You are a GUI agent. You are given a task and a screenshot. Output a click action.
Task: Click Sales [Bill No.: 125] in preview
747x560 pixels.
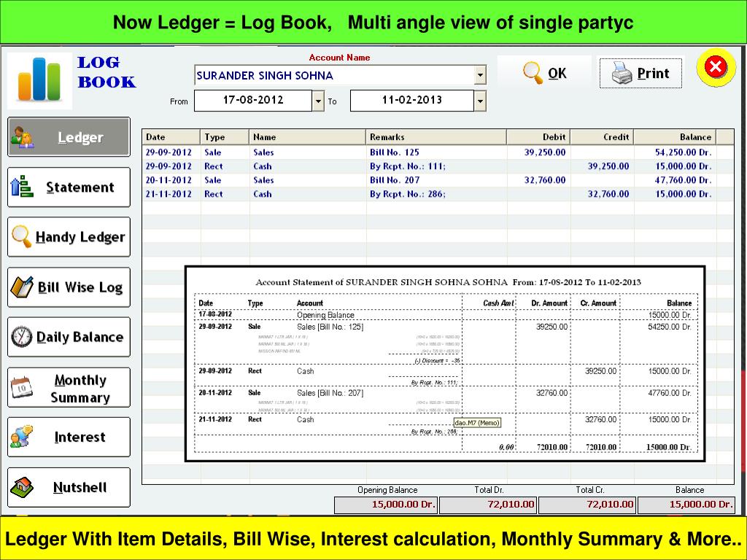point(330,327)
